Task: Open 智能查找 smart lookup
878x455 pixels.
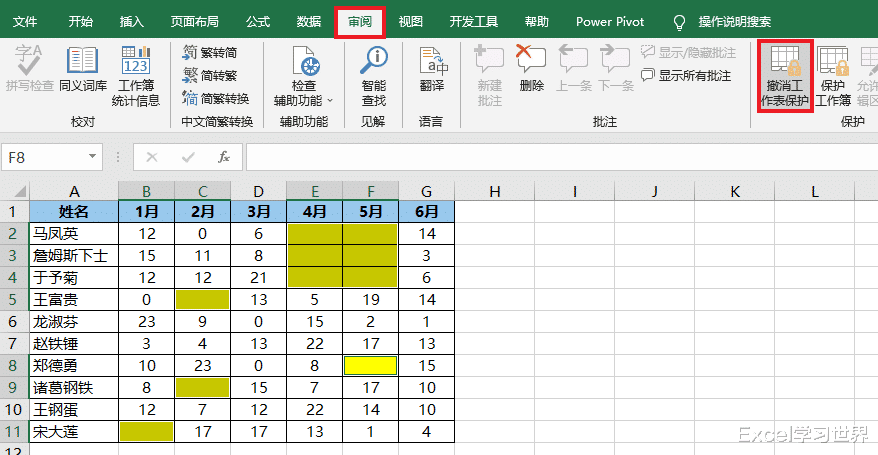Action: [373, 76]
